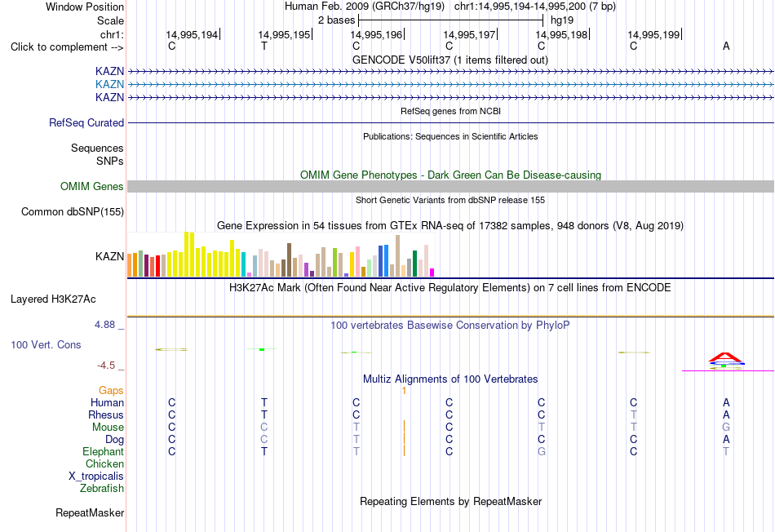
Task: Click the orange gap count '1'
Action: (404, 391)
